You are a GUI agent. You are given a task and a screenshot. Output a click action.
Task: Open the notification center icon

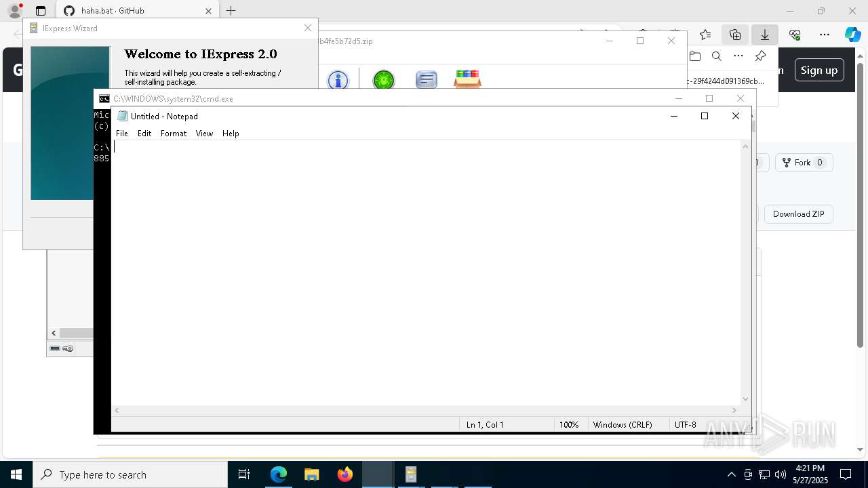click(x=846, y=474)
